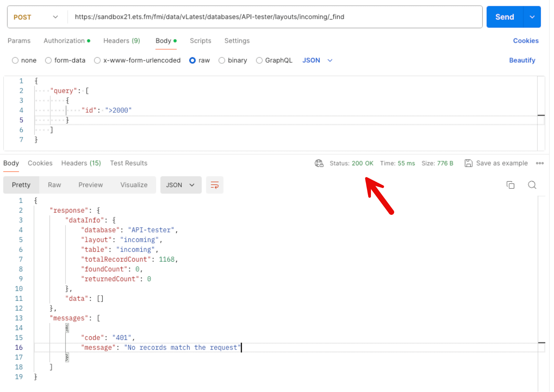The width and height of the screenshot is (554, 392).
Task: Select the x-www-form-urlencoded radio button
Action: tap(97, 61)
